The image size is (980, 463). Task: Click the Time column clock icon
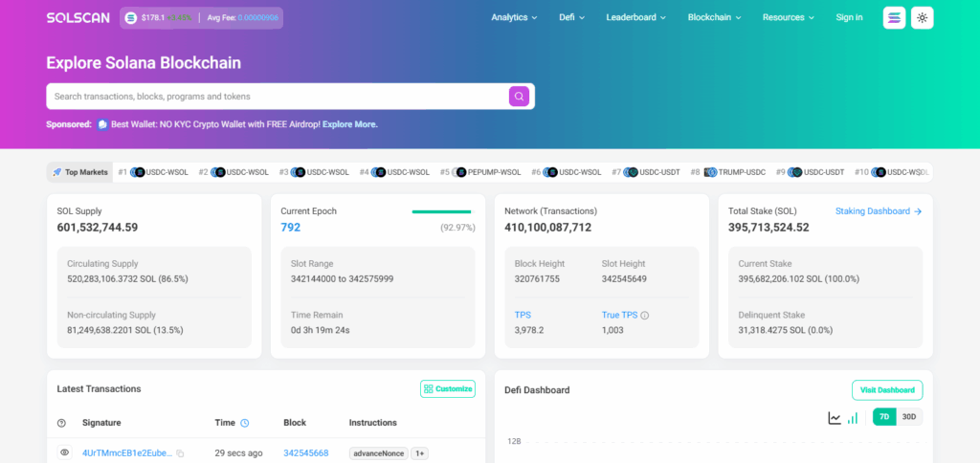coord(244,423)
